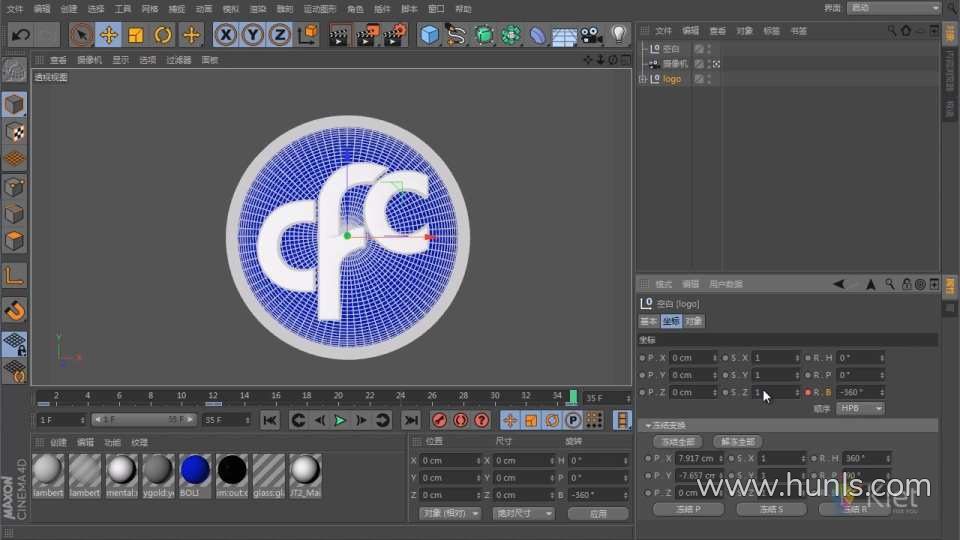Collapse the 冻结变换 section
Image resolution: width=960 pixels, height=540 pixels.
point(648,426)
